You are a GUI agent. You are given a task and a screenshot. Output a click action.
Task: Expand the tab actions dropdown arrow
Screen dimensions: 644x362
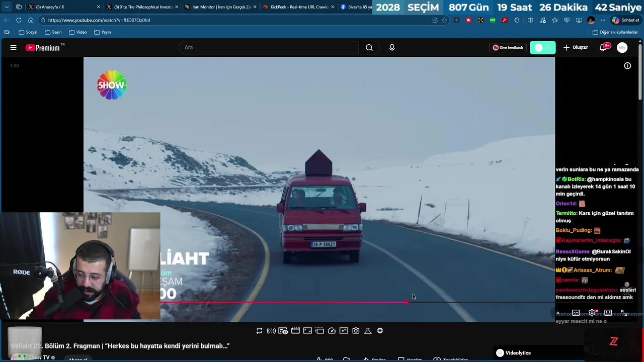pos(7,7)
